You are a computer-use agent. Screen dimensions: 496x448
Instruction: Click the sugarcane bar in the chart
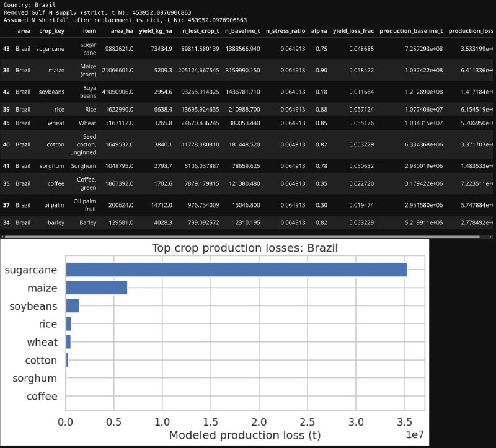(236, 270)
